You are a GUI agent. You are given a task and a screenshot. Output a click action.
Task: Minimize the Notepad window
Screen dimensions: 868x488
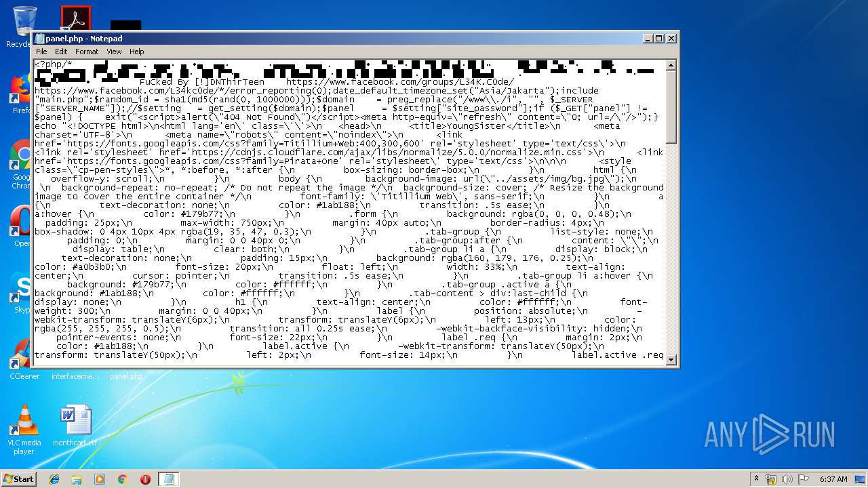click(647, 39)
